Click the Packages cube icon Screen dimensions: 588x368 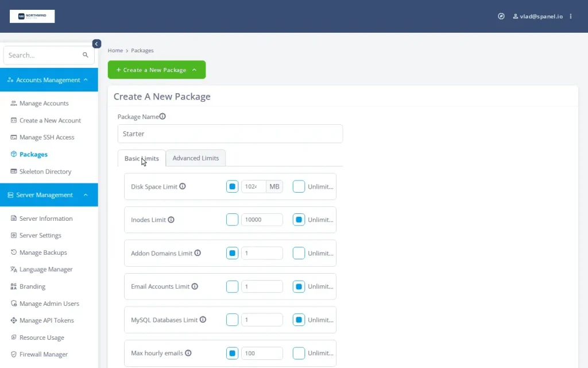coord(14,154)
